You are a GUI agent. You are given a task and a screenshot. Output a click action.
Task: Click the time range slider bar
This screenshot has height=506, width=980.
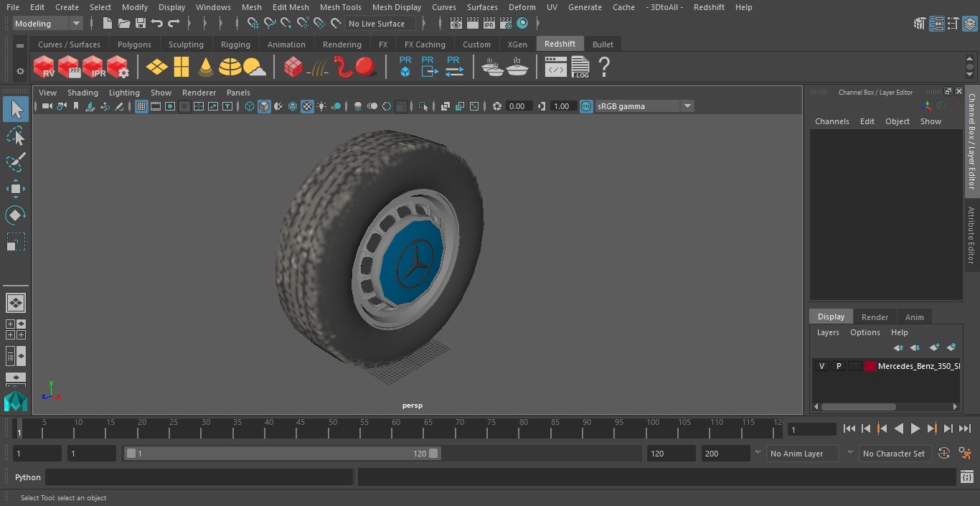pos(282,454)
